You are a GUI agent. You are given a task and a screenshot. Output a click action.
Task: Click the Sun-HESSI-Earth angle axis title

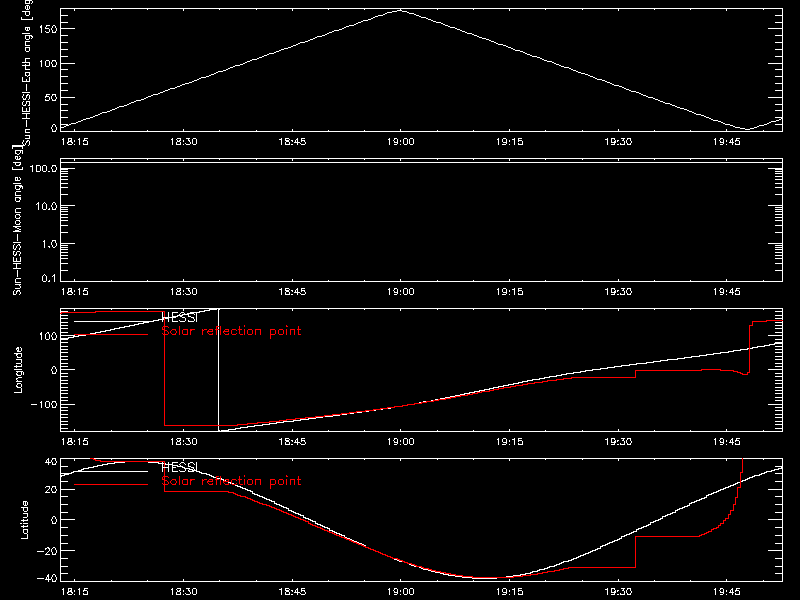coord(27,72)
